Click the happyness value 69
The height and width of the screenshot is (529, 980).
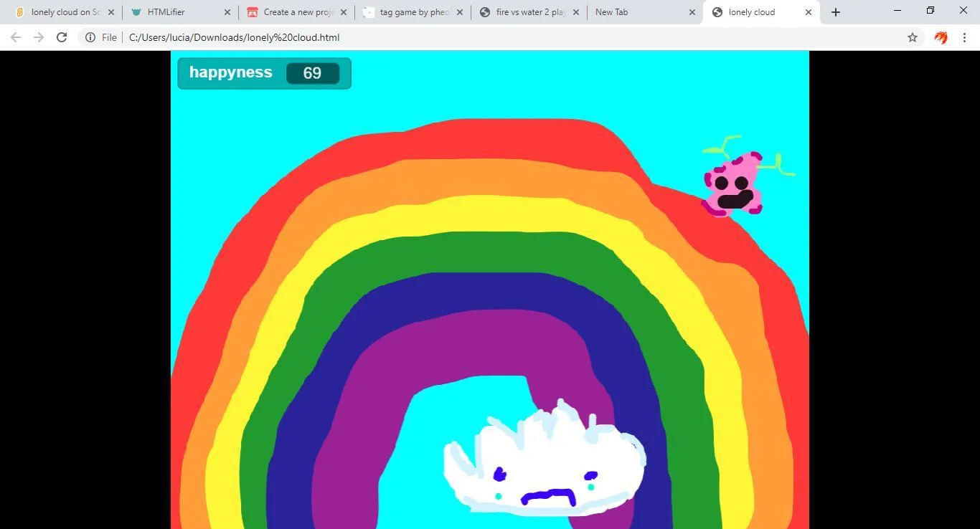312,73
